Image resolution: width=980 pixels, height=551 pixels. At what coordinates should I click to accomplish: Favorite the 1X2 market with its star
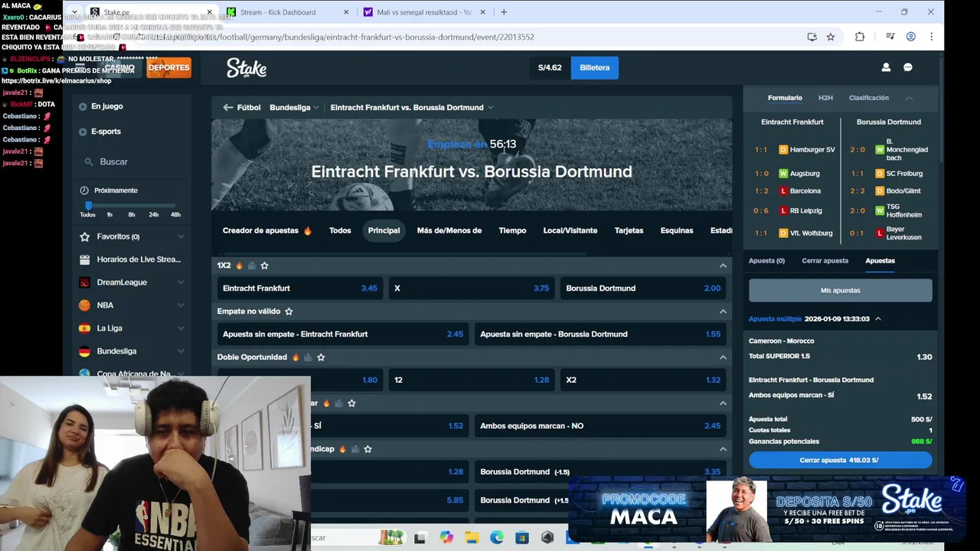pyautogui.click(x=264, y=266)
